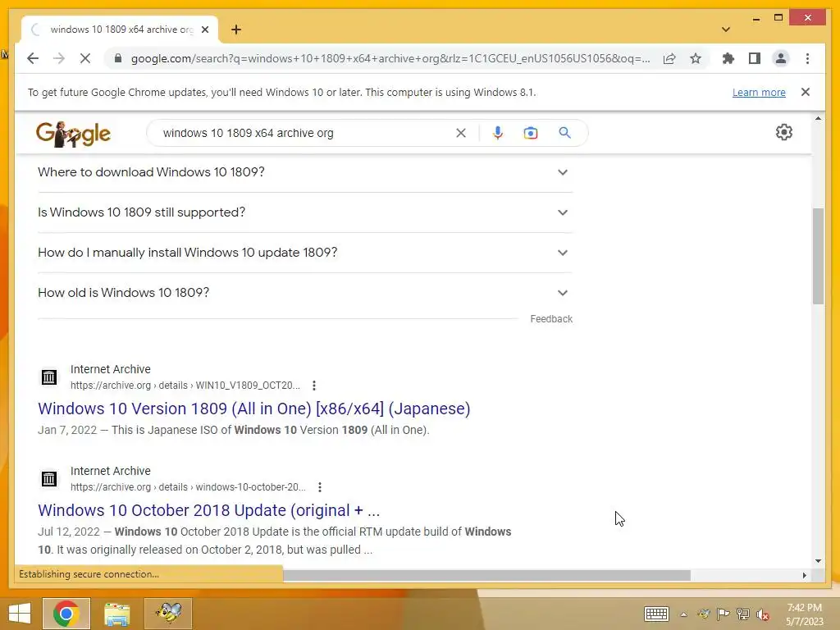Image resolution: width=840 pixels, height=630 pixels.
Task: Expand 'Is Windows 10 1809 still supported?'
Action: click(305, 212)
